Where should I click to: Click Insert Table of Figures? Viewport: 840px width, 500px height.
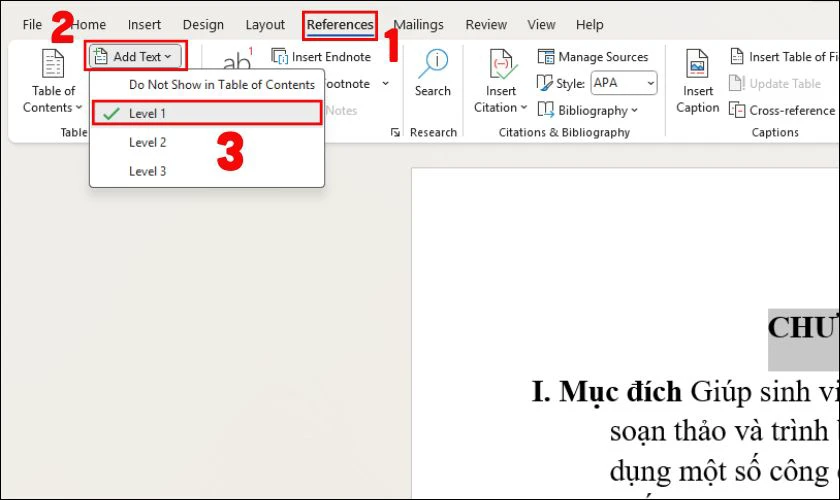pyautogui.click(x=784, y=56)
